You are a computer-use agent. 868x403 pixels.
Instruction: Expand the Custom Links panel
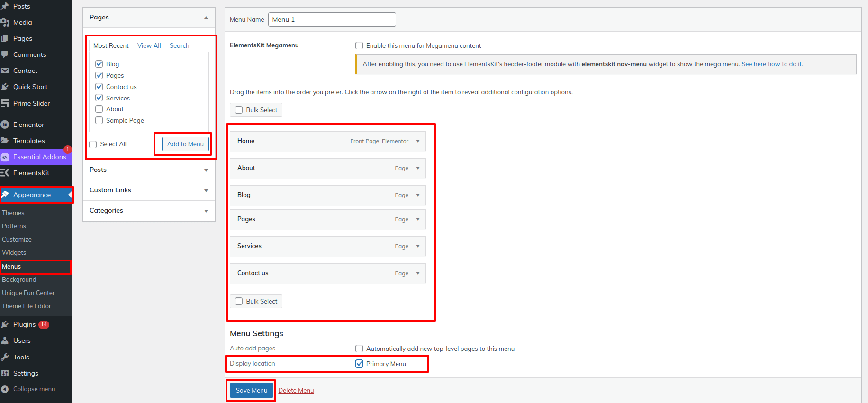[x=206, y=190]
